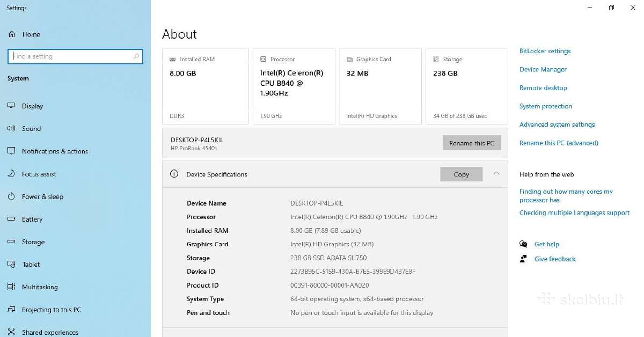
Task: Select the Processor summary card
Action: [294, 86]
